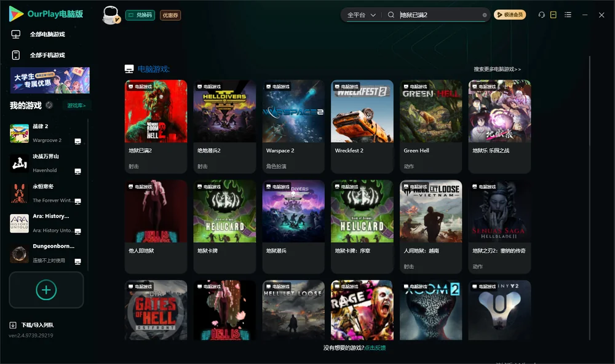Screen dimensions: 615x364
Task: Open 全部手机游戏 menu item
Action: tap(47, 55)
